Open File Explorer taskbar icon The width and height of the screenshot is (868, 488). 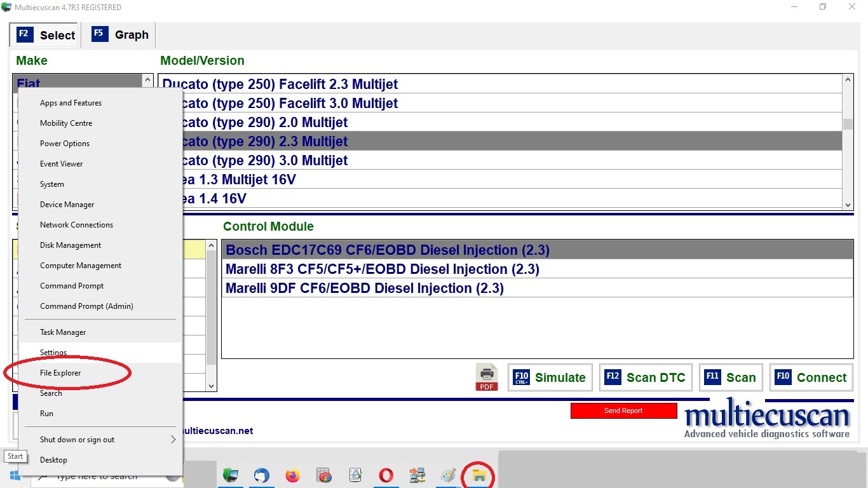coord(478,476)
